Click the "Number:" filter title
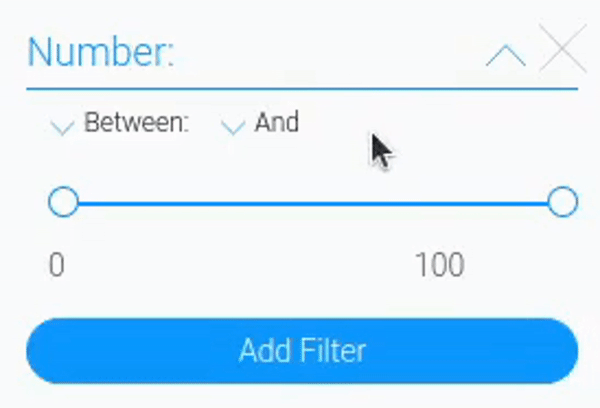 [100, 52]
